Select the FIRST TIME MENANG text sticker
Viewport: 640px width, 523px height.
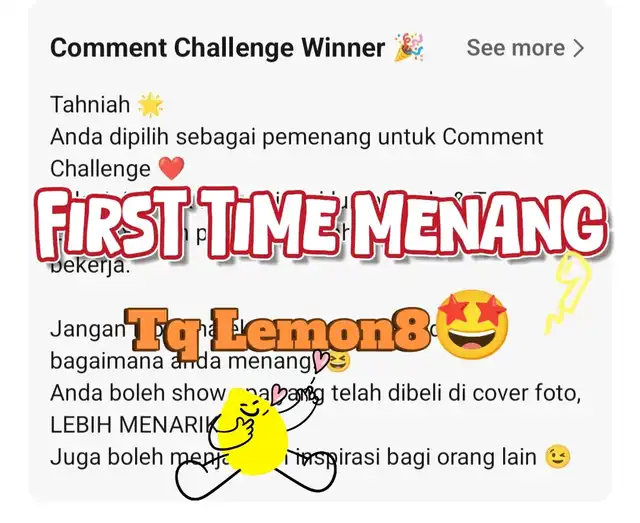(x=321, y=223)
